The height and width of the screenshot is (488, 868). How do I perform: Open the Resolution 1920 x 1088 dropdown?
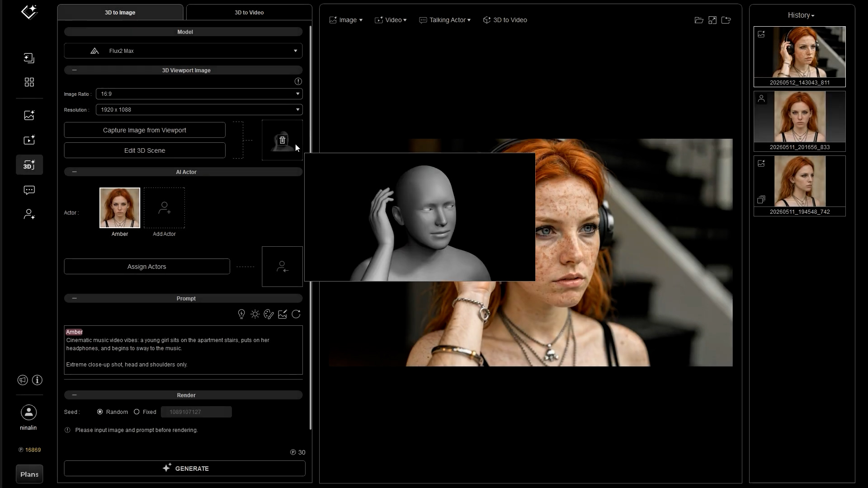click(x=199, y=109)
